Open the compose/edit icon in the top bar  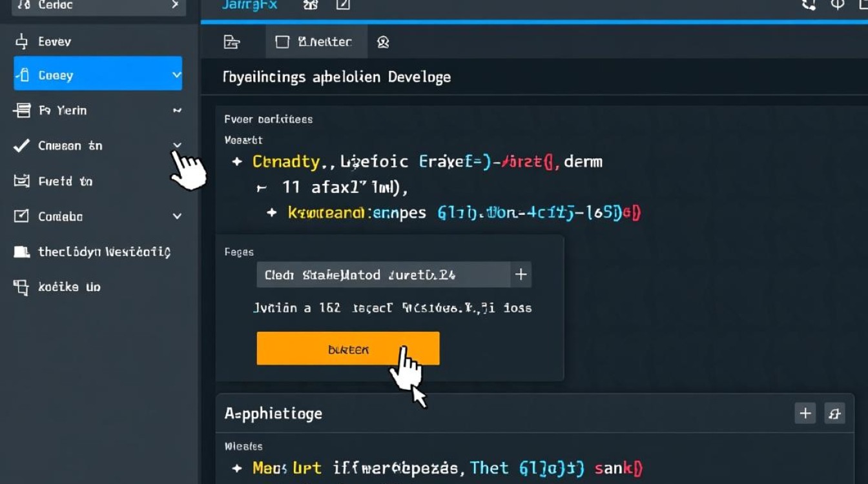(343, 5)
